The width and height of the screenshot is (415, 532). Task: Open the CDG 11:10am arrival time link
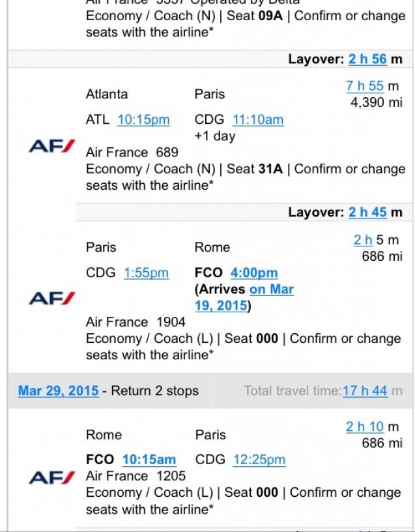tap(258, 120)
